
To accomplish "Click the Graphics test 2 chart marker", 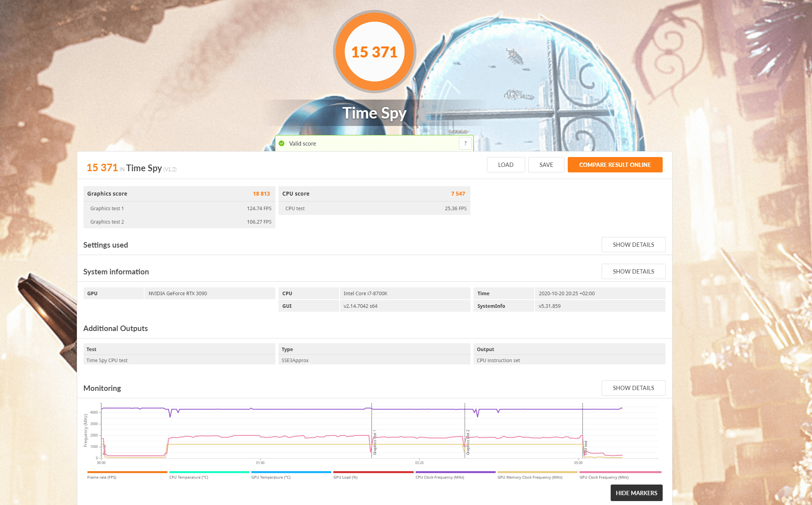I will pyautogui.click(x=468, y=443).
